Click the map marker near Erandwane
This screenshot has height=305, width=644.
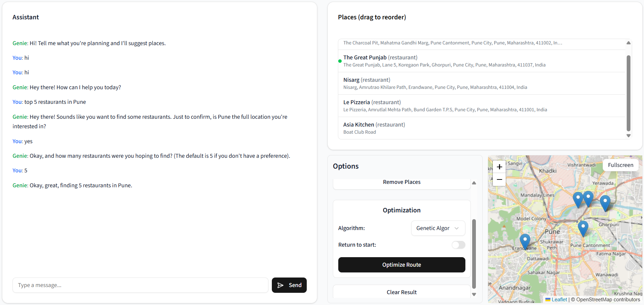click(525, 241)
